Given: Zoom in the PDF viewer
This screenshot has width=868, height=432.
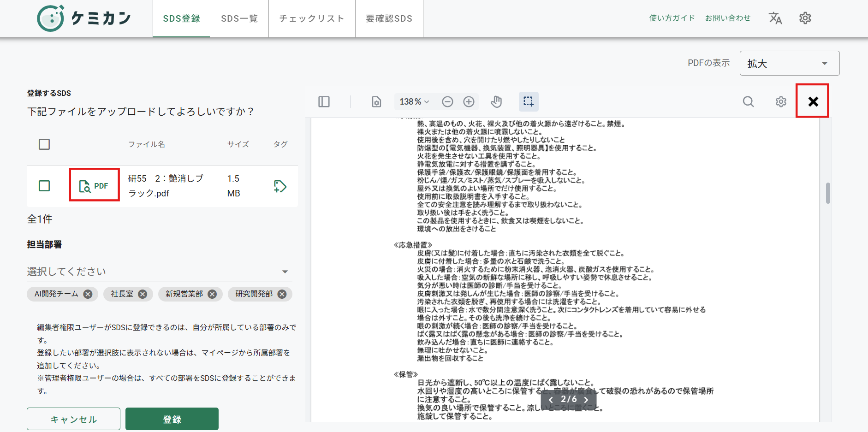Looking at the screenshot, I should [469, 101].
